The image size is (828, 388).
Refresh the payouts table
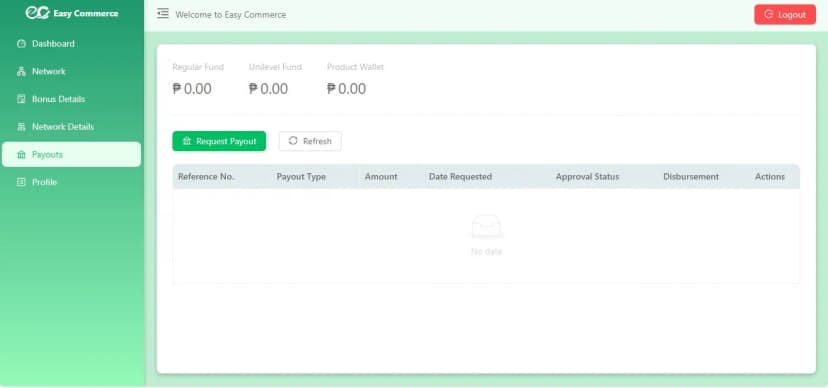[x=310, y=141]
